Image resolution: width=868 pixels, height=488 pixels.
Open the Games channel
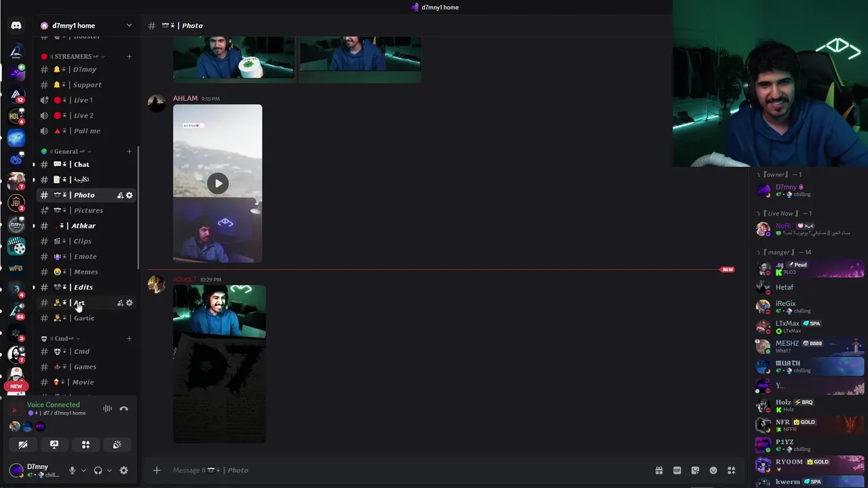87,367
